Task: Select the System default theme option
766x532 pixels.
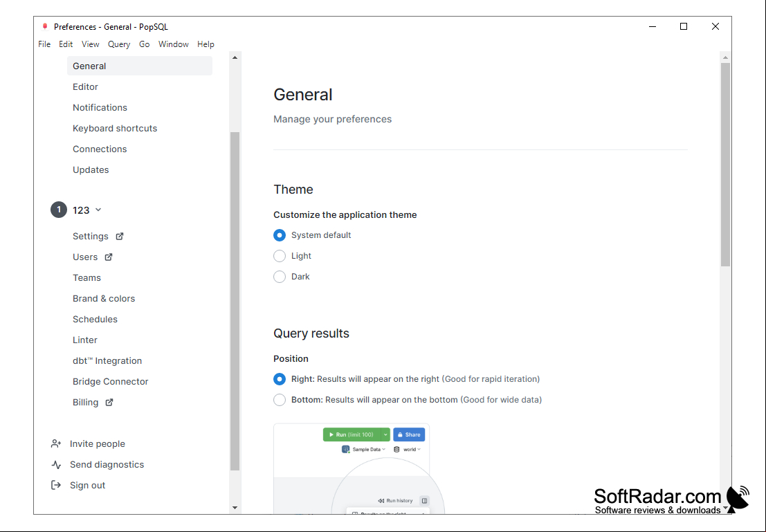Action: pyautogui.click(x=280, y=235)
